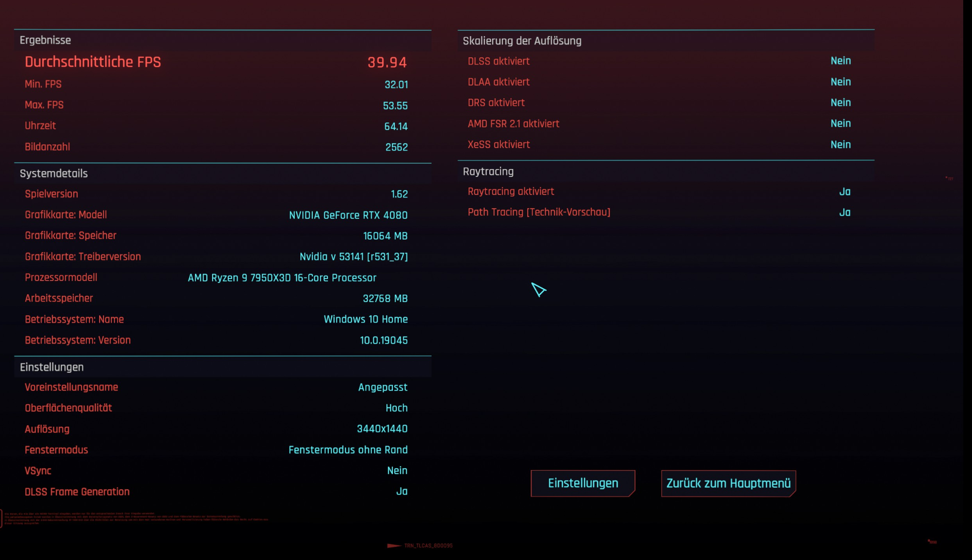Select the Auflösung value 3440x1440

pyautogui.click(x=382, y=429)
